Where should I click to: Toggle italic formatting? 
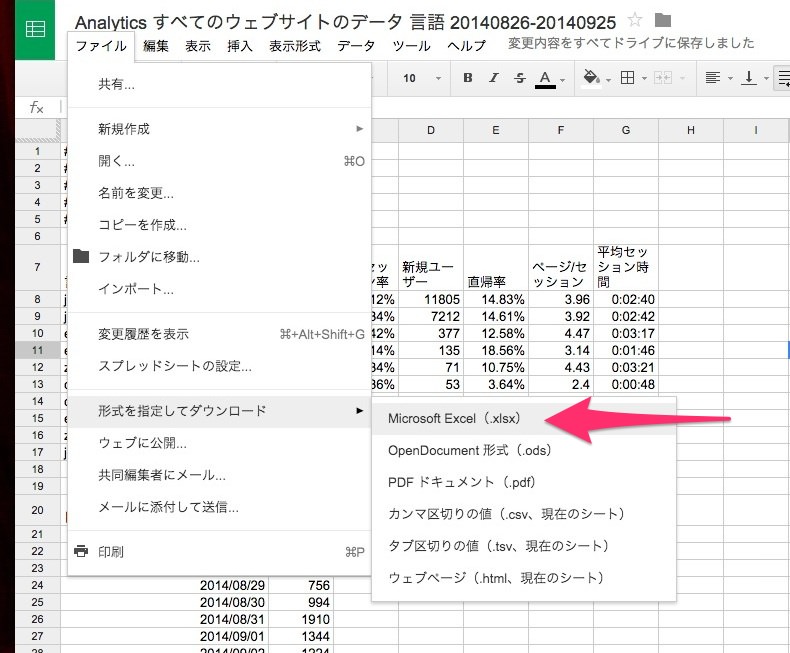(x=493, y=78)
